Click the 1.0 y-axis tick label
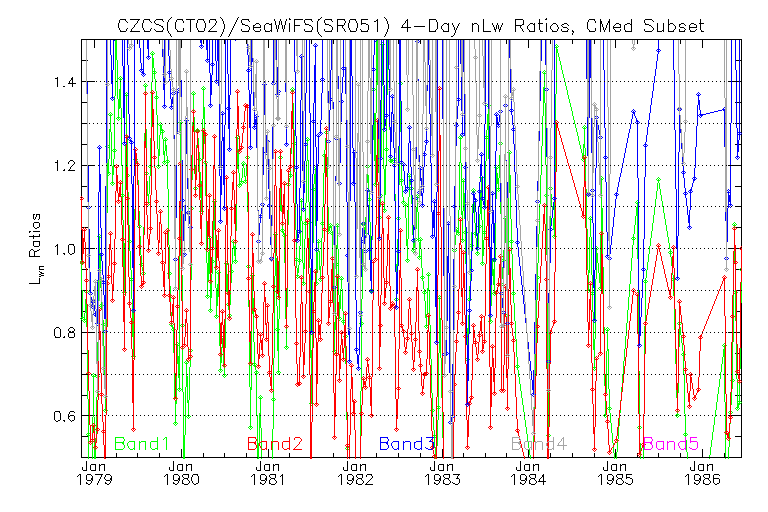The image size is (768, 512). (65, 249)
